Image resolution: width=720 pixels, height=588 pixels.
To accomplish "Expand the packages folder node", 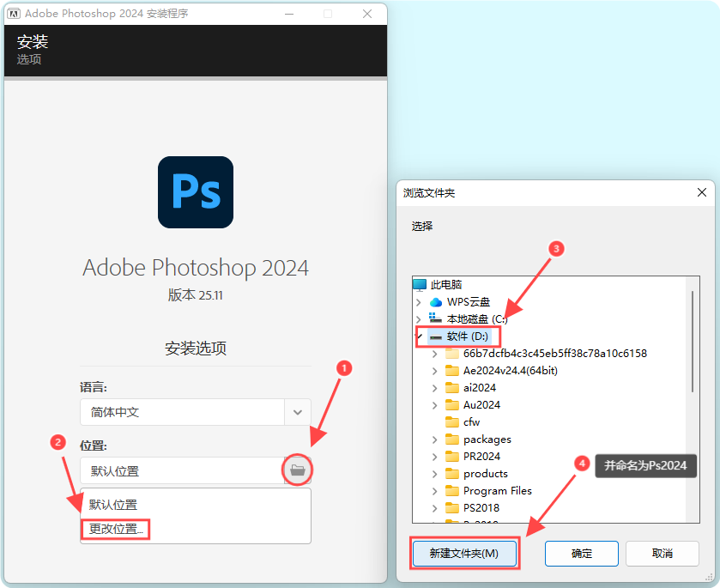I will [x=435, y=439].
